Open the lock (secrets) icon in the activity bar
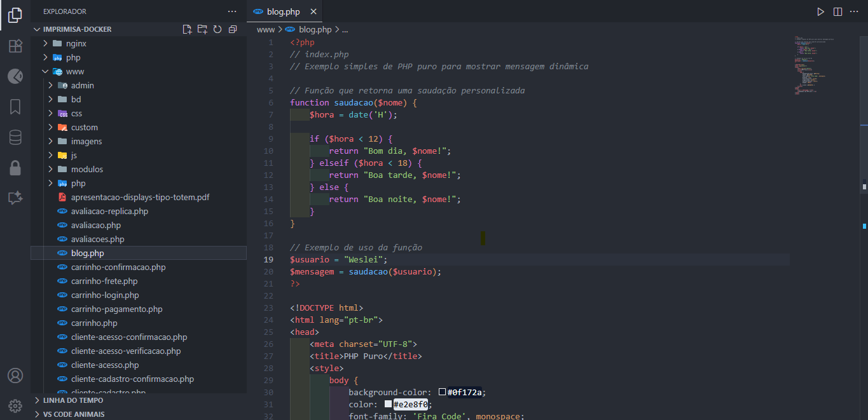 click(x=14, y=167)
